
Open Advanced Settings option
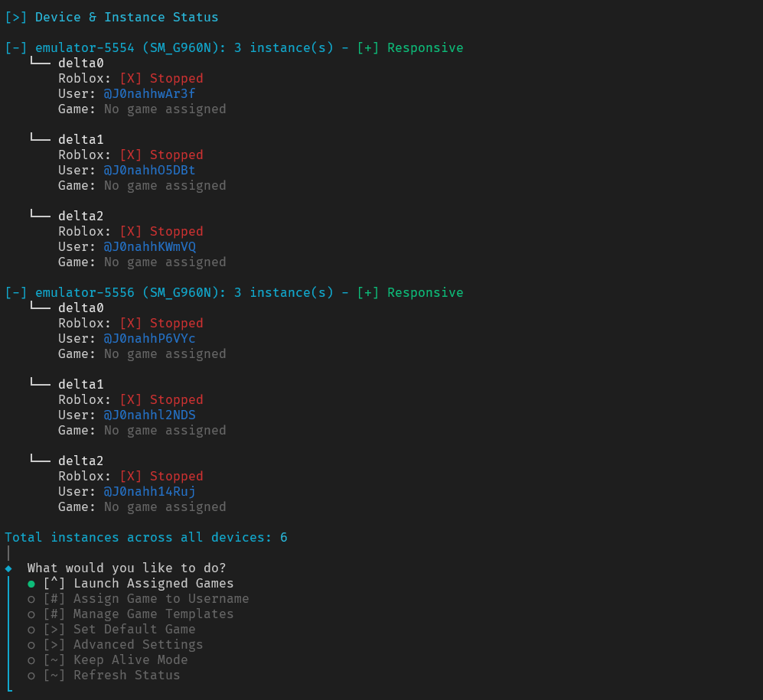point(138,645)
